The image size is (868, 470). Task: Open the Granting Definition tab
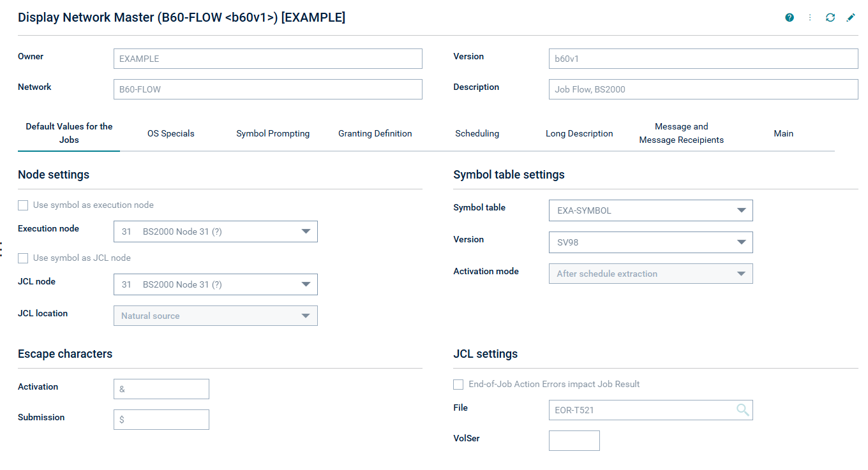(375, 133)
